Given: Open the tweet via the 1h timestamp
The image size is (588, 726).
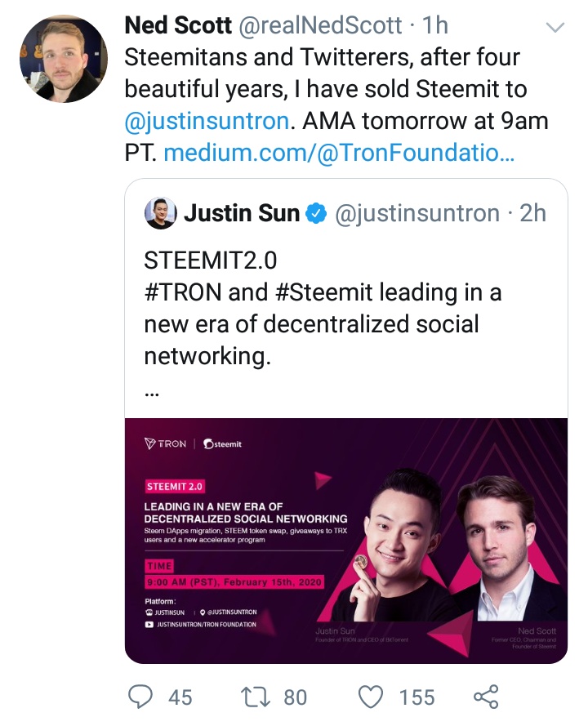Looking at the screenshot, I should [435, 26].
